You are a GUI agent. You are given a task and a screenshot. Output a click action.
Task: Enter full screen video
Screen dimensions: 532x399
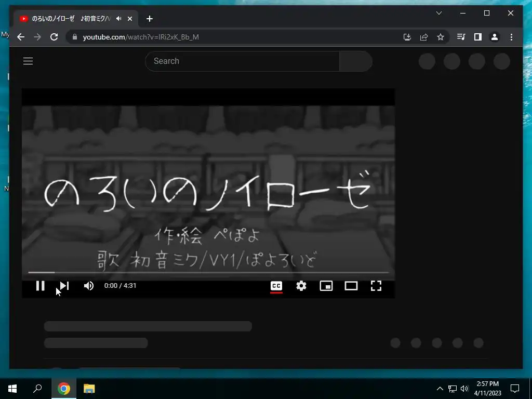376,286
